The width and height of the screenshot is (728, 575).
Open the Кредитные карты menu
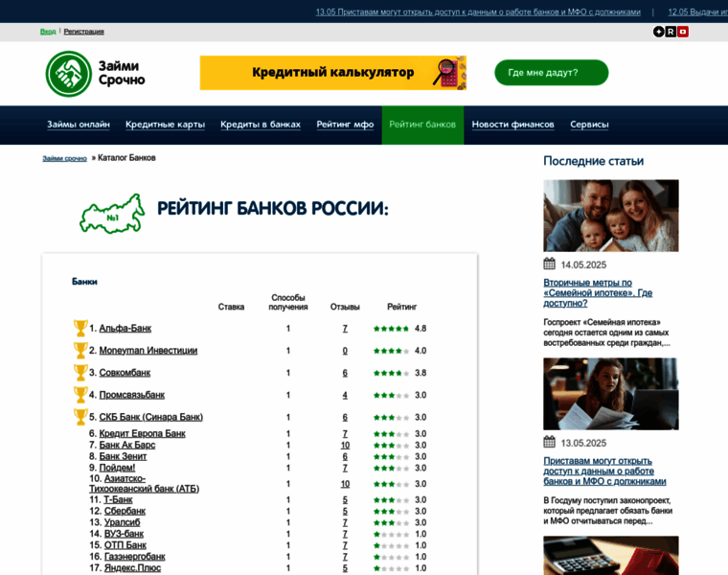tap(166, 125)
